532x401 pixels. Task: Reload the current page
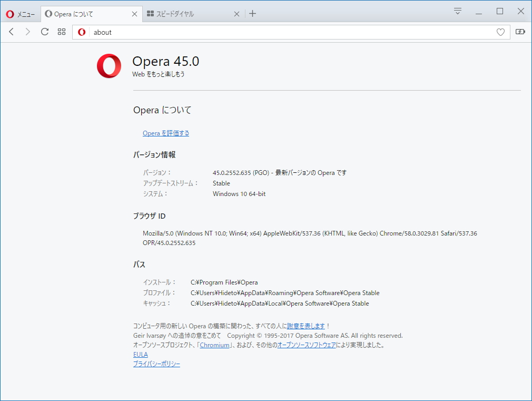pos(44,32)
